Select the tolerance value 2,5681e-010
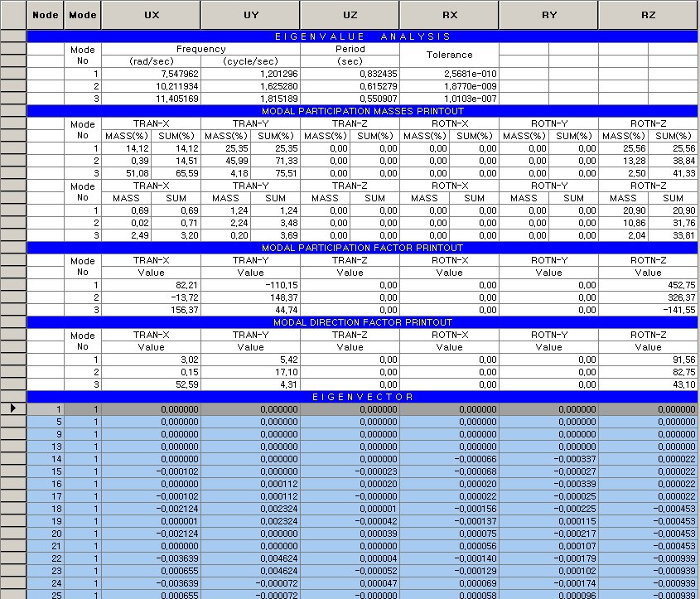 (x=449, y=74)
